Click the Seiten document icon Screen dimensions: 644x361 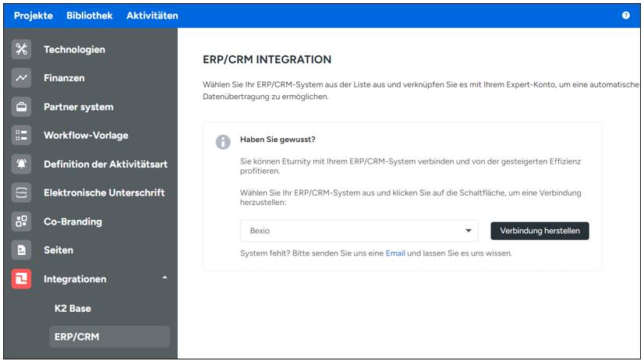[22, 250]
